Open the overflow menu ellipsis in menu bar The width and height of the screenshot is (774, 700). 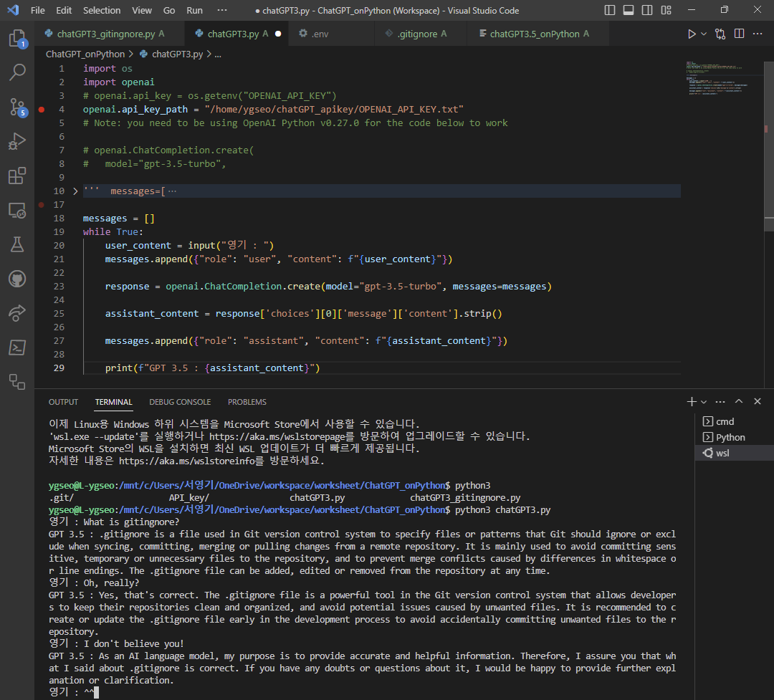222,10
